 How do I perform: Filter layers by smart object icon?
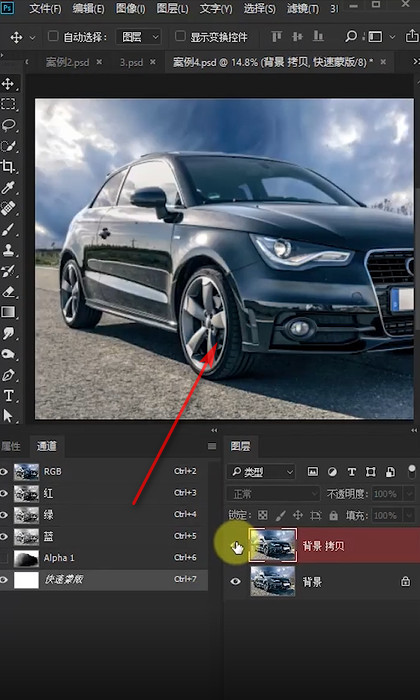390,471
